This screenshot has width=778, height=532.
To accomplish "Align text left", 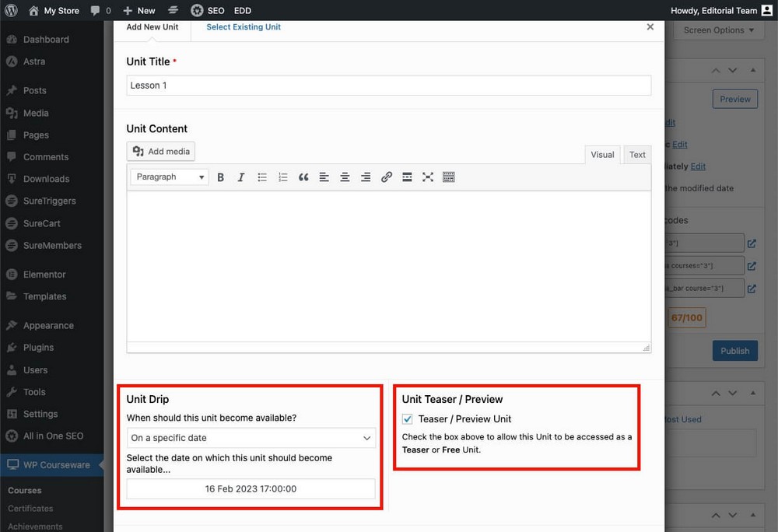I will (324, 177).
